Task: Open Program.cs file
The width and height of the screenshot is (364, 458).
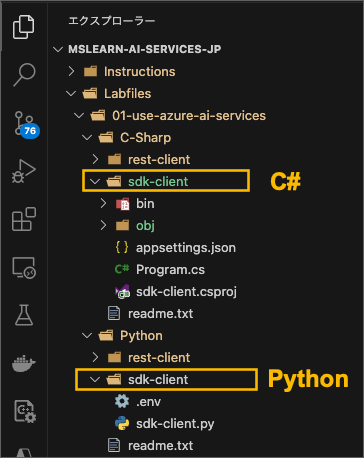Action: coord(170,270)
